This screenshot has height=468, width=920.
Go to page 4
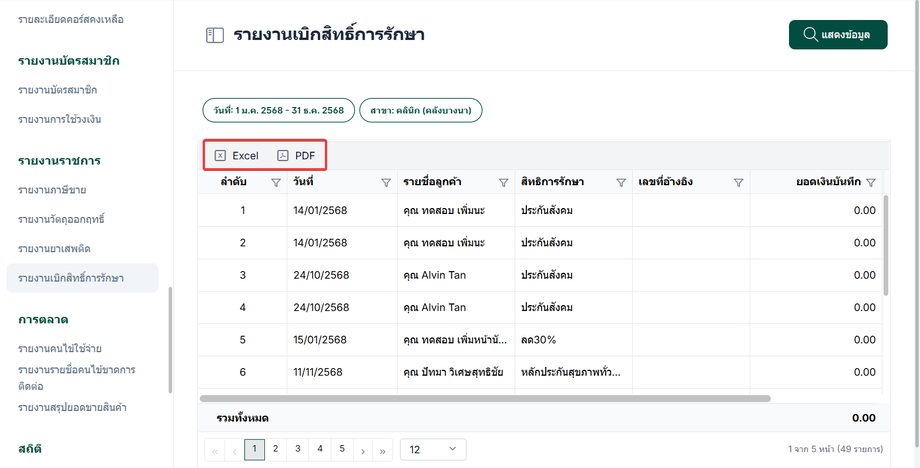pos(320,450)
